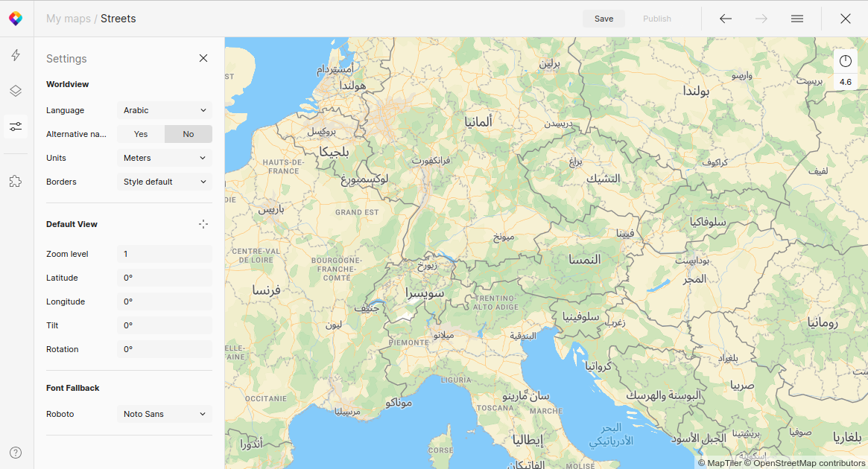Click the Save button
Image resolution: width=868 pixels, height=469 pixels.
click(x=604, y=19)
